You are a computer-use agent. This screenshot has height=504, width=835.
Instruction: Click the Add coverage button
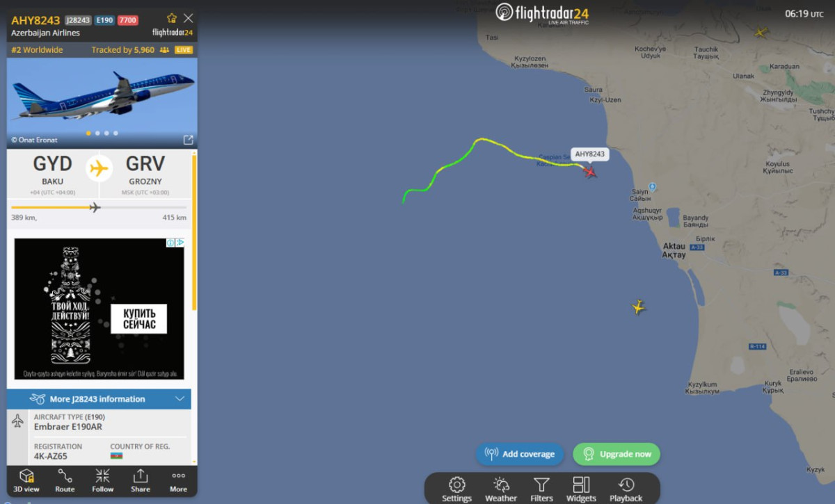tap(520, 454)
